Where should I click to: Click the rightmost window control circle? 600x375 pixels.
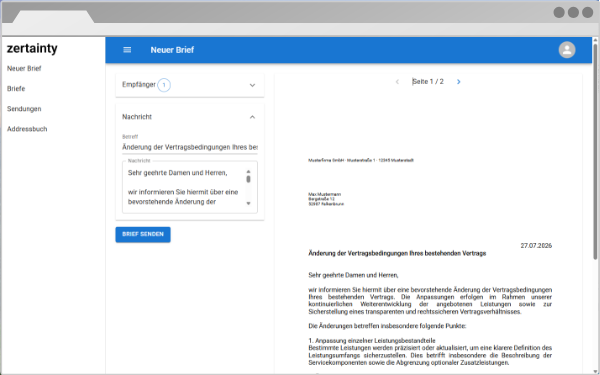(x=587, y=12)
